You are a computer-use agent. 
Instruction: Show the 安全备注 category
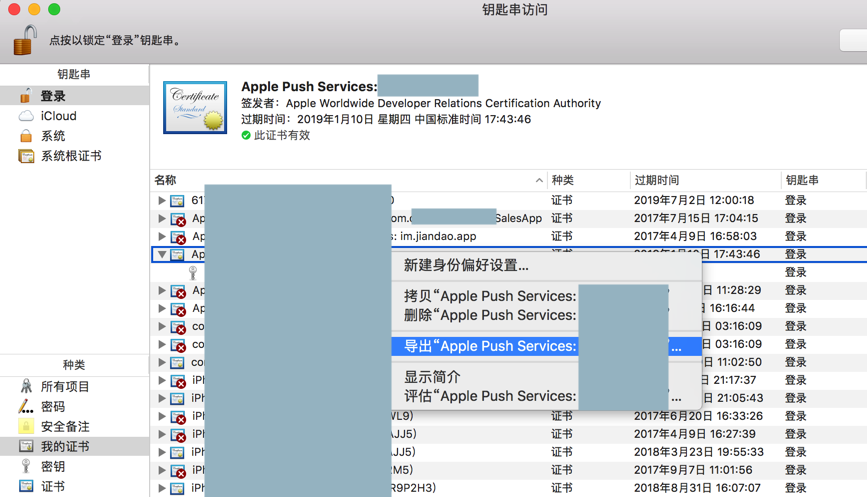tap(74, 426)
